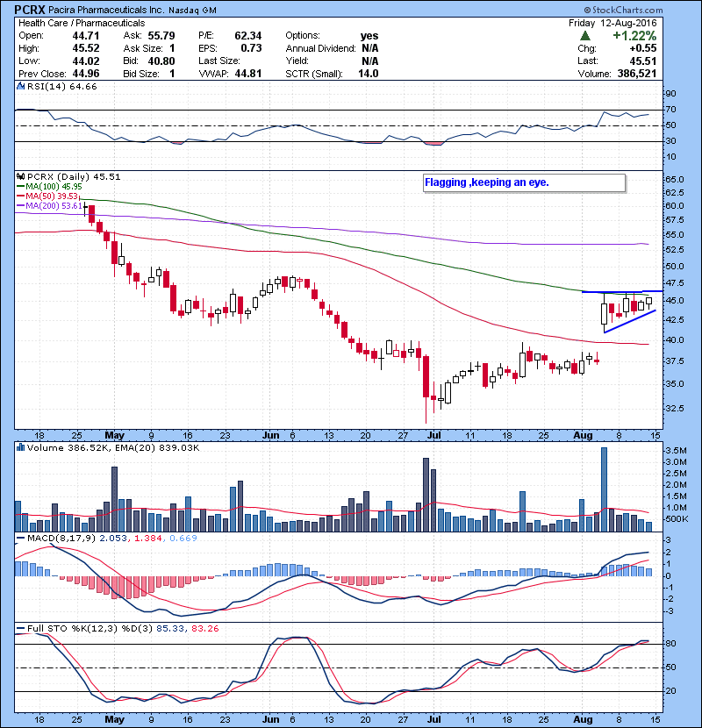This screenshot has width=702, height=728.
Task: Click the RSI(14) indicator icon
Action: click(20, 86)
